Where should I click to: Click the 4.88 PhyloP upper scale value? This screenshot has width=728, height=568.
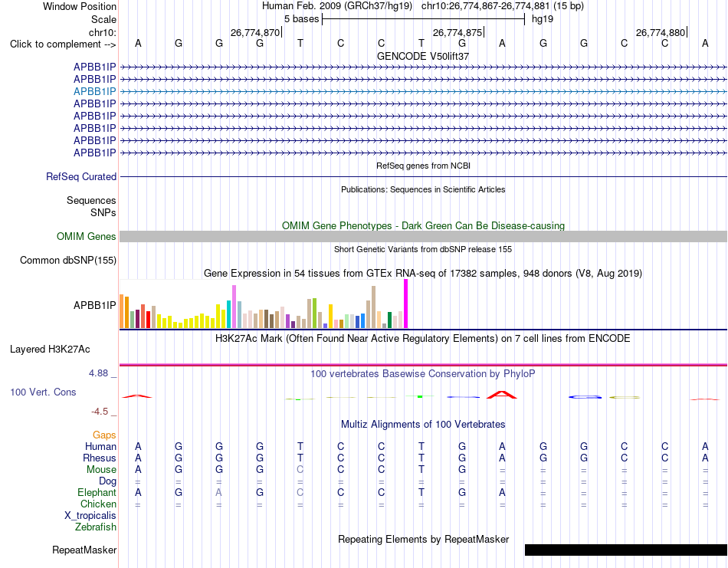[x=98, y=373]
